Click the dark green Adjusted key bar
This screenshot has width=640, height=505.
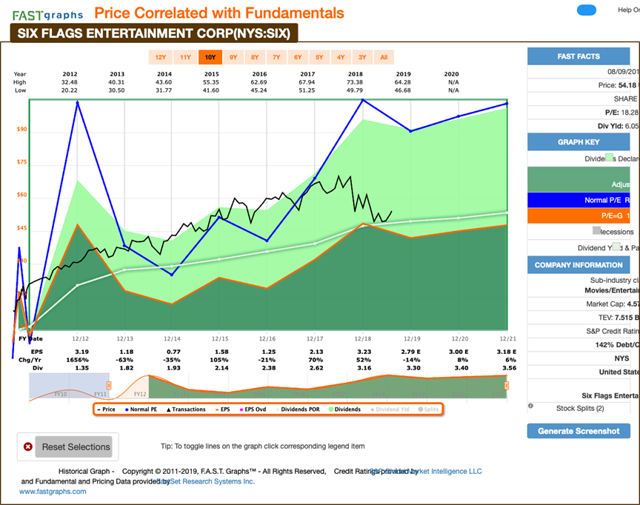[x=578, y=179]
